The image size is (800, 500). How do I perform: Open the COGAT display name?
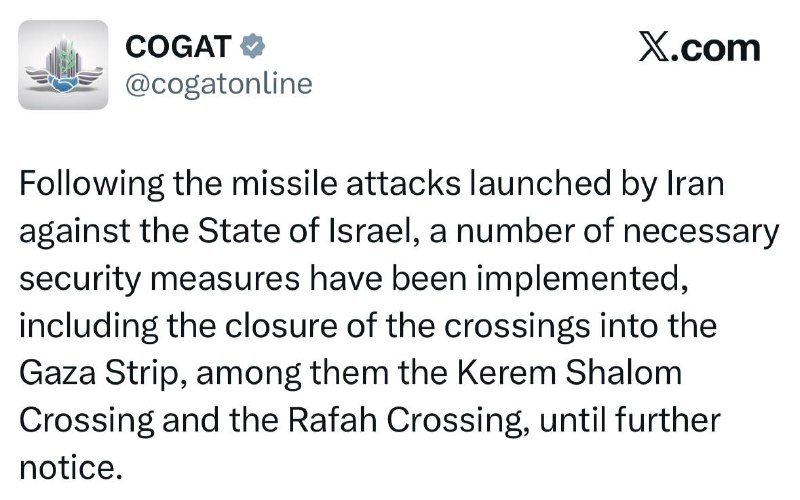178,46
